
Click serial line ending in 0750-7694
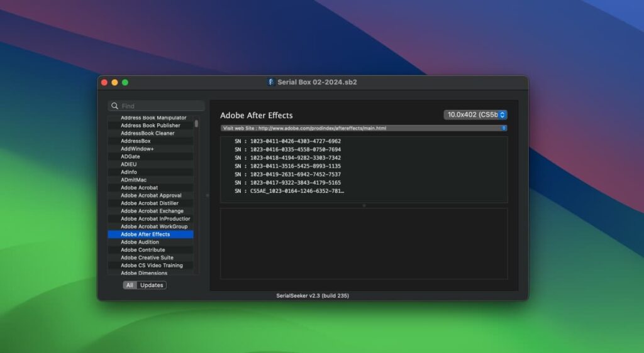pos(287,149)
